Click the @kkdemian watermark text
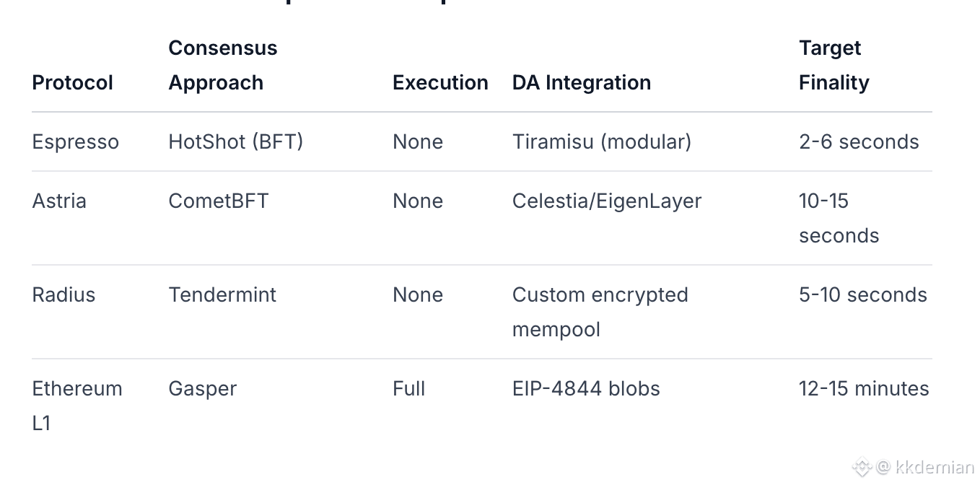 pos(926,468)
